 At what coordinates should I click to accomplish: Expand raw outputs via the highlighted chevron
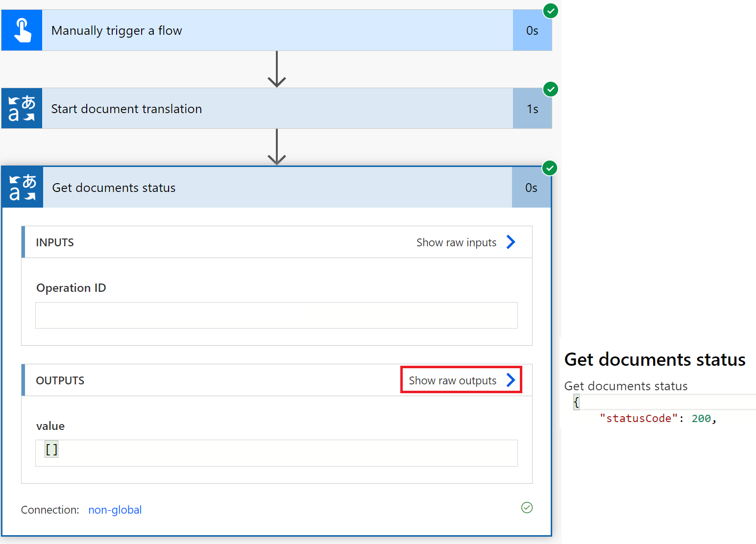pyautogui.click(x=511, y=379)
